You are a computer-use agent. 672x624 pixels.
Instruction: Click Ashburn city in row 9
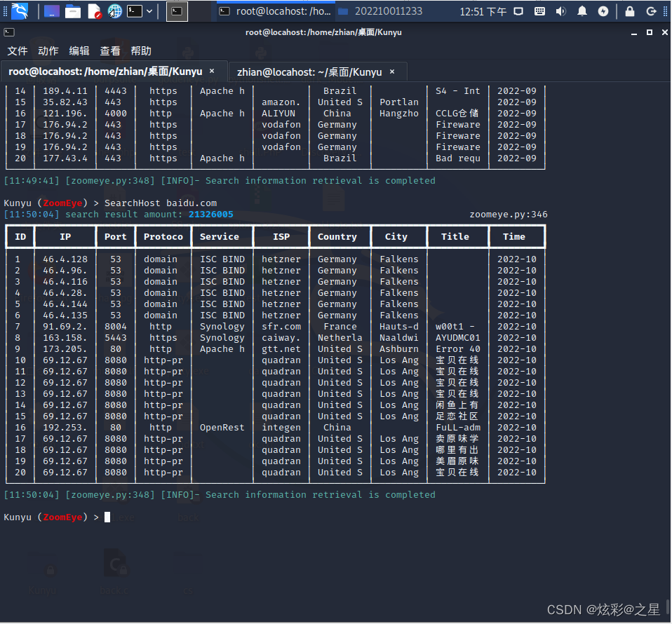pos(399,348)
